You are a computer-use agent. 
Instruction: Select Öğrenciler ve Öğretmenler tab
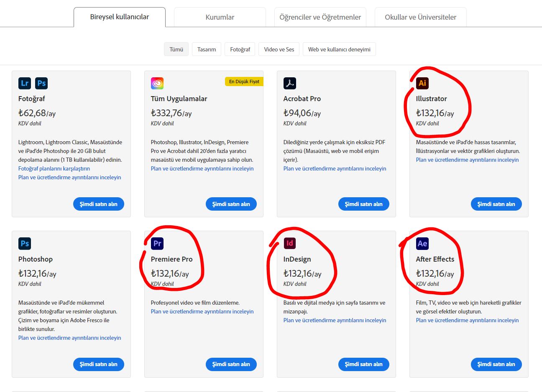pyautogui.click(x=320, y=17)
